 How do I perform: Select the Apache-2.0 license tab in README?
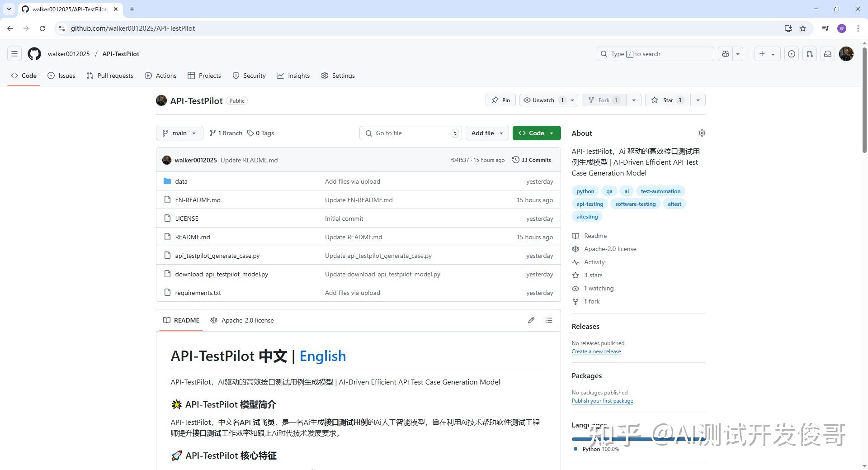pos(242,320)
